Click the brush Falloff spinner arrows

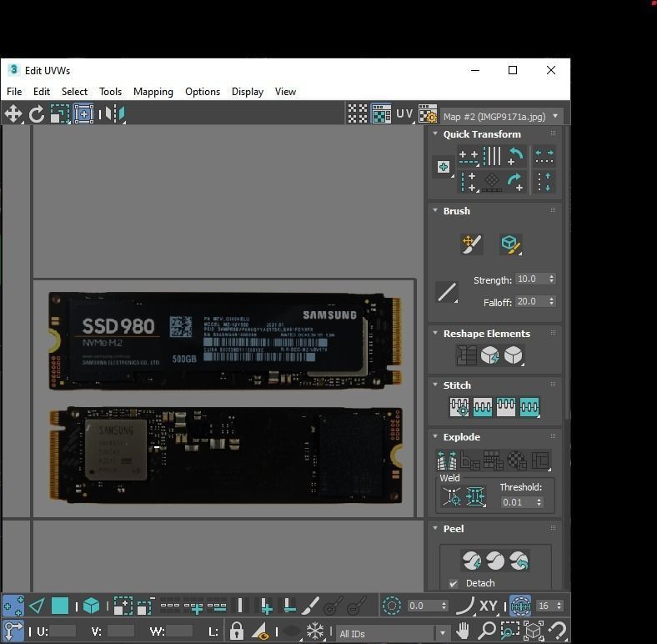coord(551,301)
